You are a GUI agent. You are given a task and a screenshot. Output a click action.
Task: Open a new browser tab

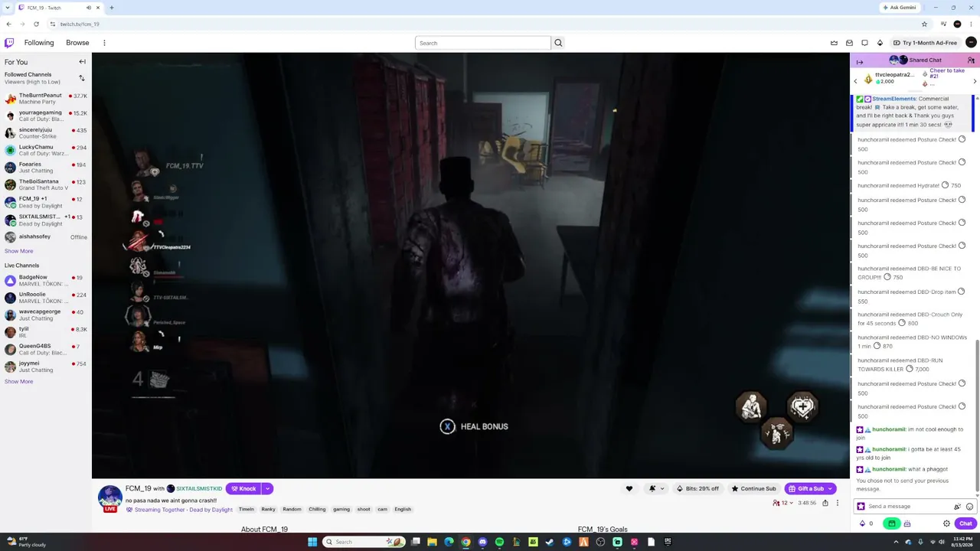coord(111,8)
